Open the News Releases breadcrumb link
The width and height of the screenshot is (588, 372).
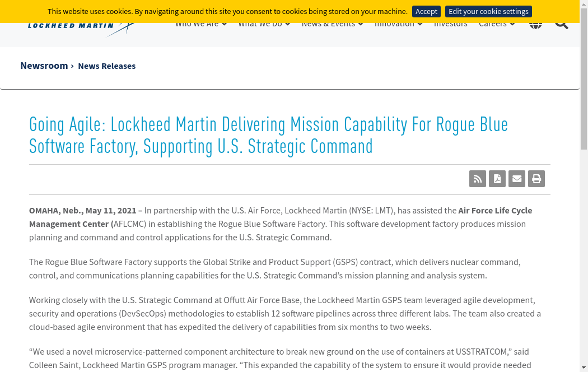pyautogui.click(x=106, y=66)
